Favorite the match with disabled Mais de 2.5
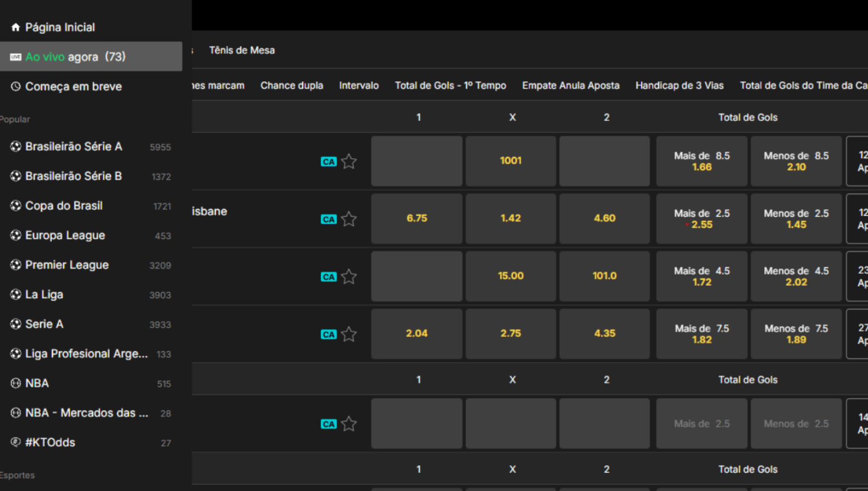This screenshot has height=491, width=868. (349, 424)
